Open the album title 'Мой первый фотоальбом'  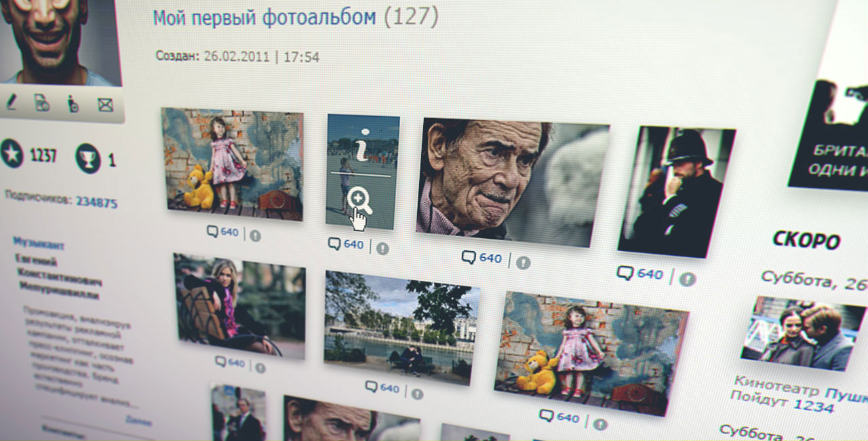264,17
